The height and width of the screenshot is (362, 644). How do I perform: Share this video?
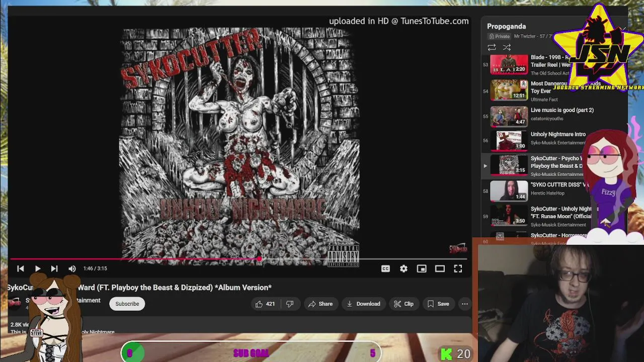click(x=320, y=304)
